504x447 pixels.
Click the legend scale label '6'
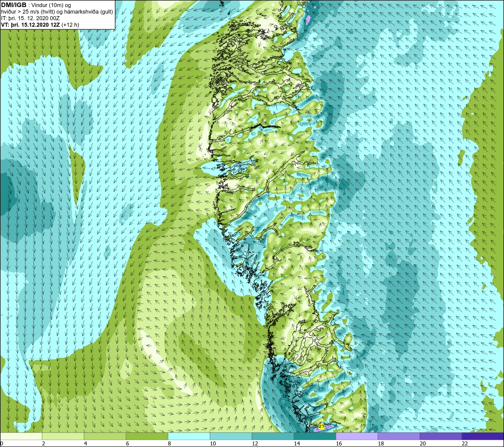[x=128, y=443]
